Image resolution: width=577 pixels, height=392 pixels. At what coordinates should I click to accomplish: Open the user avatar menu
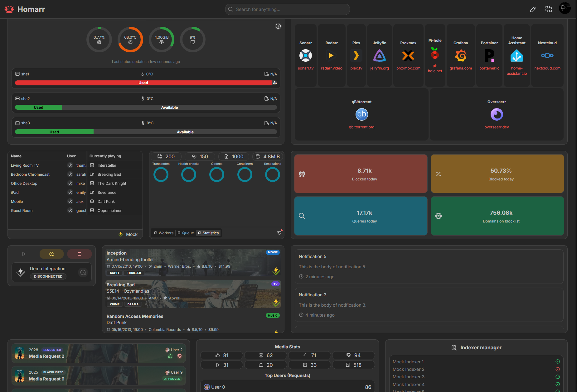(x=565, y=8)
